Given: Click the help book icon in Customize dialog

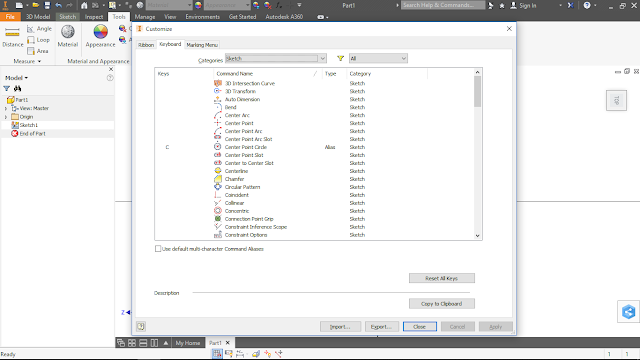Looking at the screenshot, I should 141,326.
